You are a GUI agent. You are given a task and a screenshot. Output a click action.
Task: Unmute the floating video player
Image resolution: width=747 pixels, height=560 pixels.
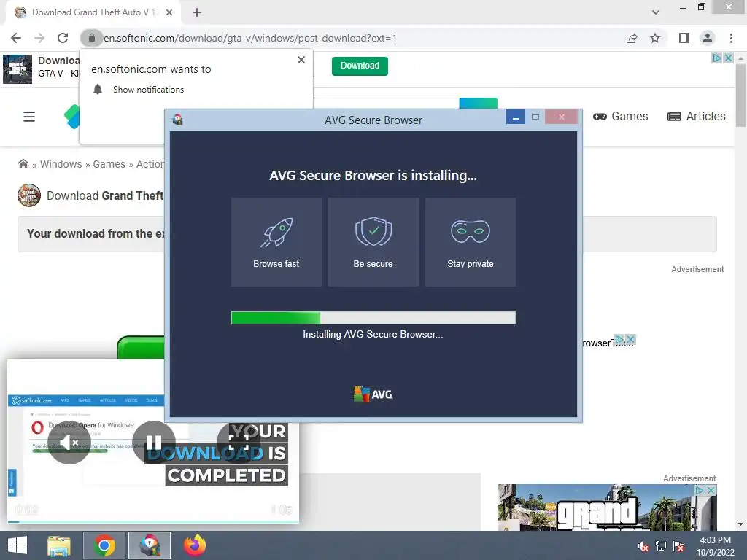(x=69, y=443)
